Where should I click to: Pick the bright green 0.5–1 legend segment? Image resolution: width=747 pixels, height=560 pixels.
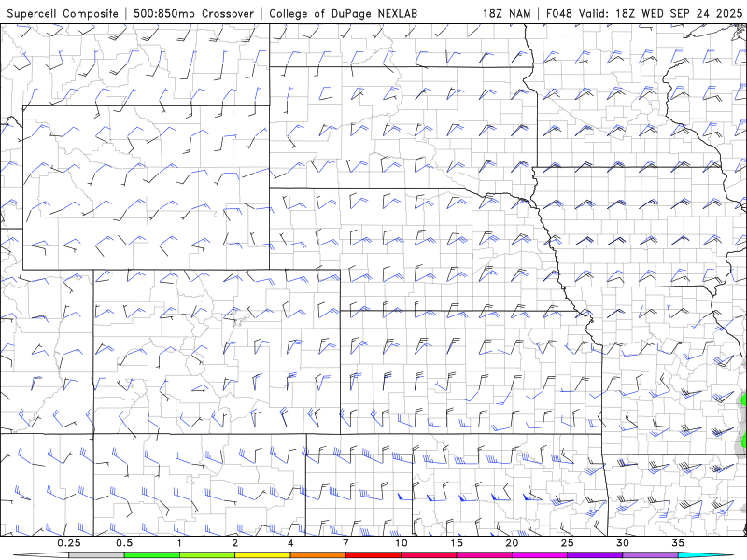[152, 555]
